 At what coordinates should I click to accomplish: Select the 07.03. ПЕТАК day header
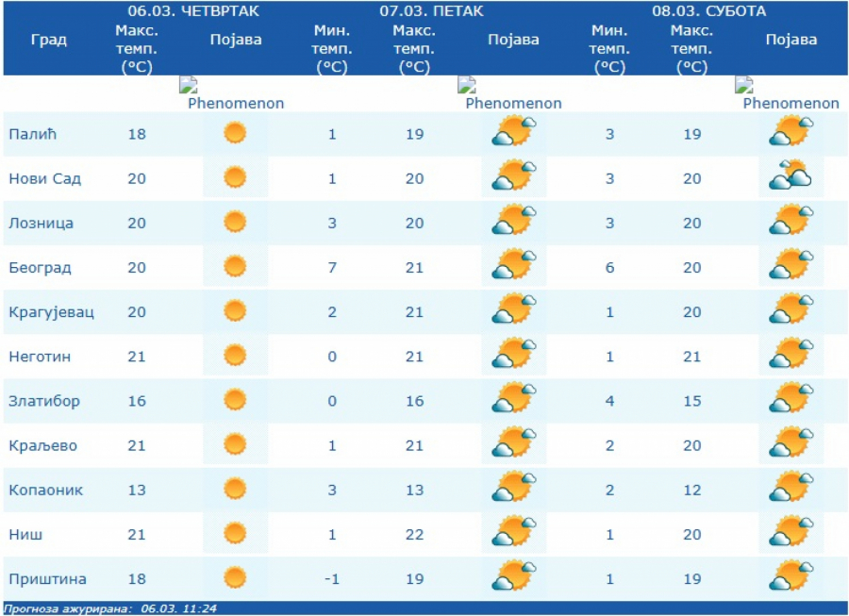click(431, 11)
